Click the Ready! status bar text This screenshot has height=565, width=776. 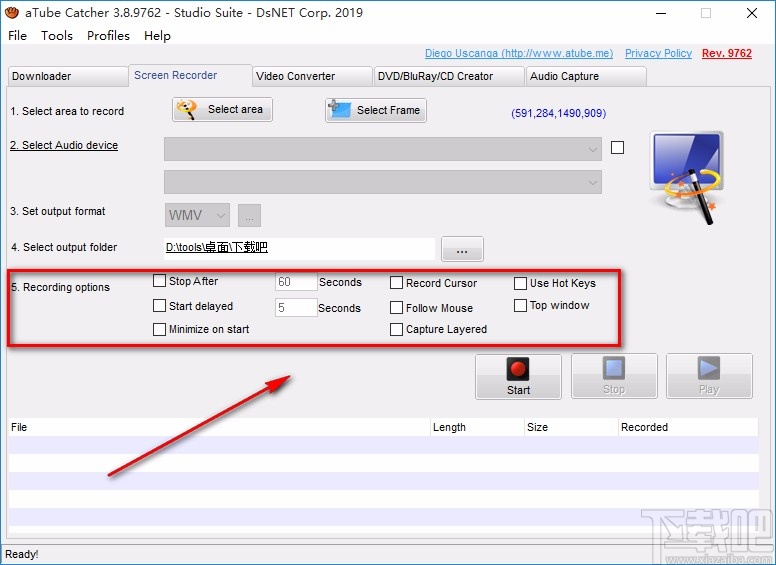coord(22,554)
